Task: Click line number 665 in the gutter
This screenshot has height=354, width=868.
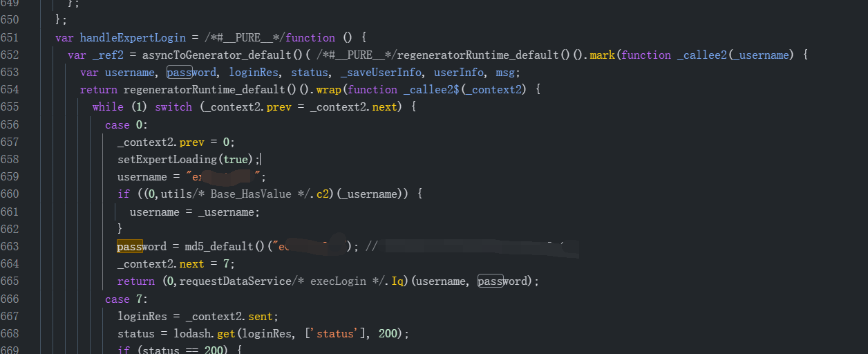Action: pyautogui.click(x=9, y=281)
